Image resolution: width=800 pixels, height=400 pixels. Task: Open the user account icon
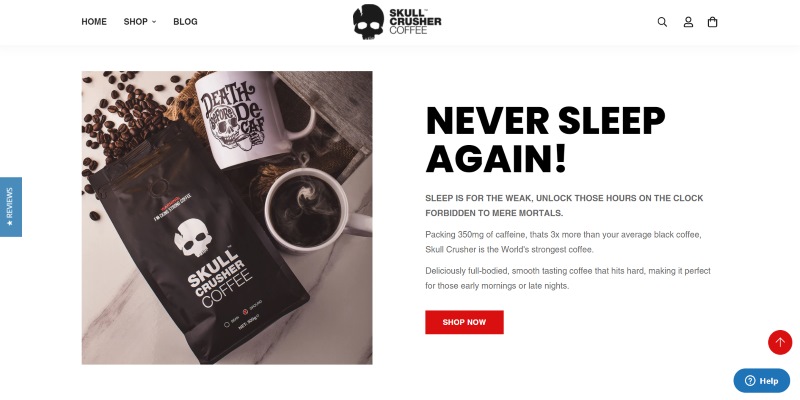point(688,22)
